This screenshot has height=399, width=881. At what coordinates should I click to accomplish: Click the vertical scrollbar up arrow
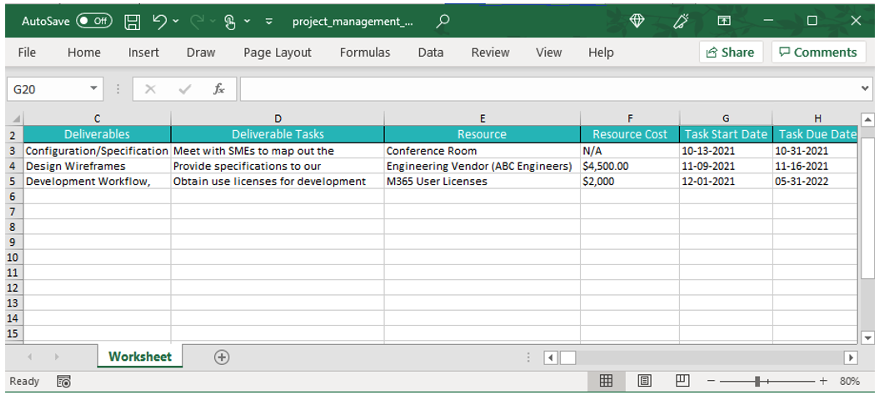pos(868,120)
